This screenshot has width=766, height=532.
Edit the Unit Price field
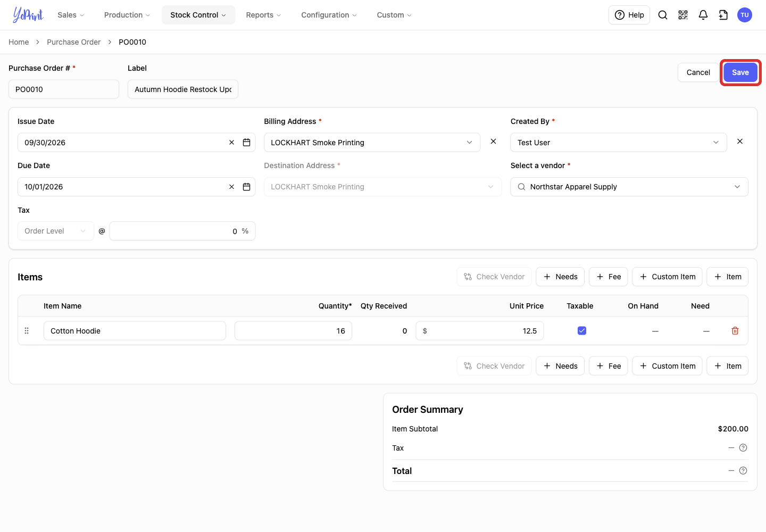(x=480, y=331)
